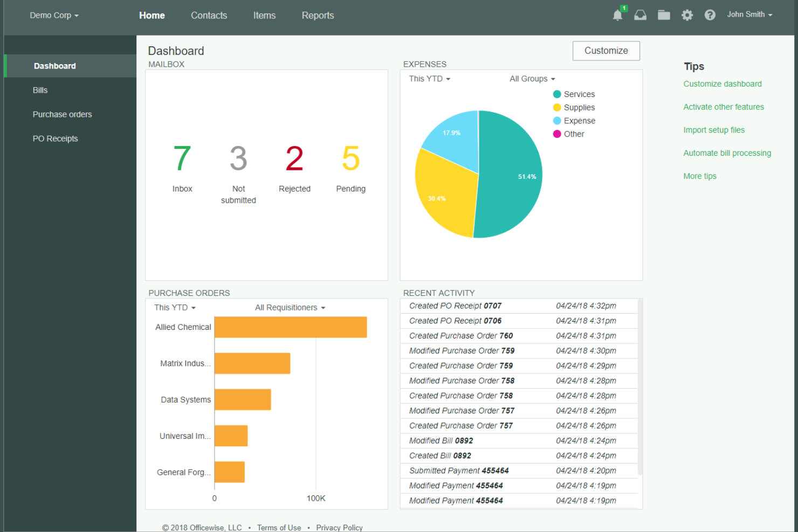Click the General Forg... bar
The width and height of the screenshot is (798, 532).
coord(230,472)
